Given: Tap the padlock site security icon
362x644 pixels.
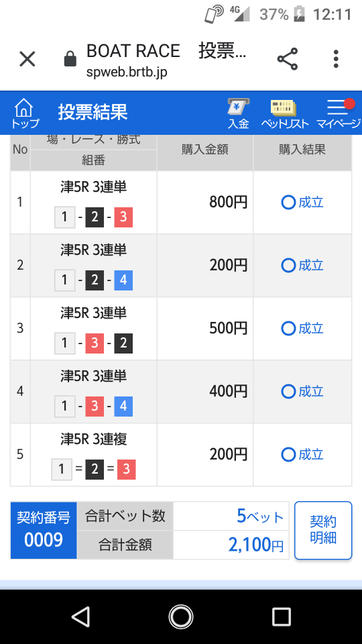Looking at the screenshot, I should (x=70, y=59).
